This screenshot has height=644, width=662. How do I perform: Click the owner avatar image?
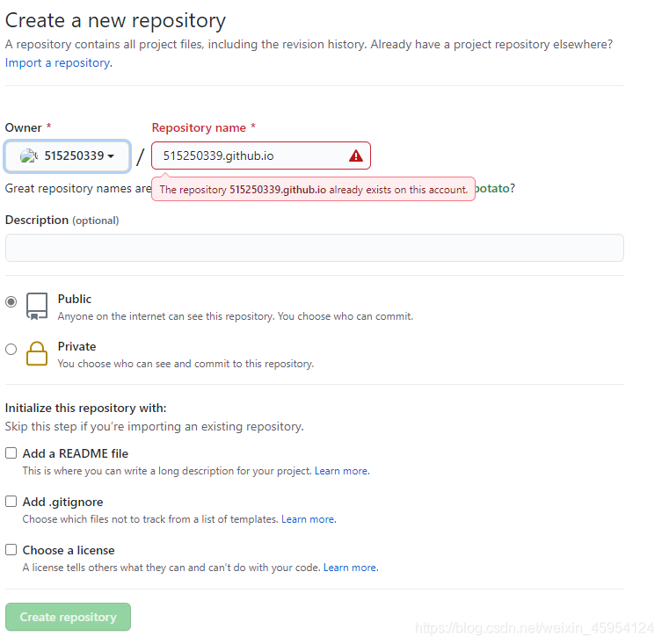point(29,156)
